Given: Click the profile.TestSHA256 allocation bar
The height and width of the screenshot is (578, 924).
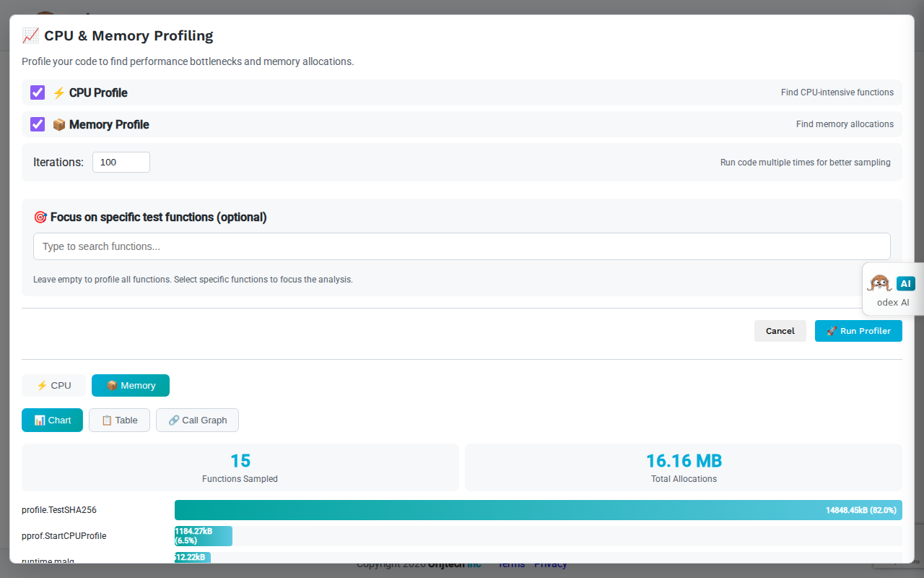Looking at the screenshot, I should (538, 509).
